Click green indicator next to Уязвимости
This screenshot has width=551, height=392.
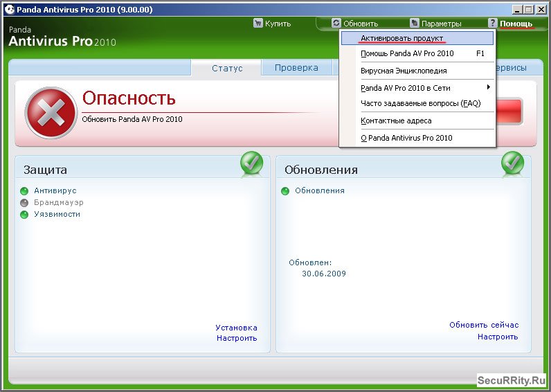pyautogui.click(x=24, y=215)
